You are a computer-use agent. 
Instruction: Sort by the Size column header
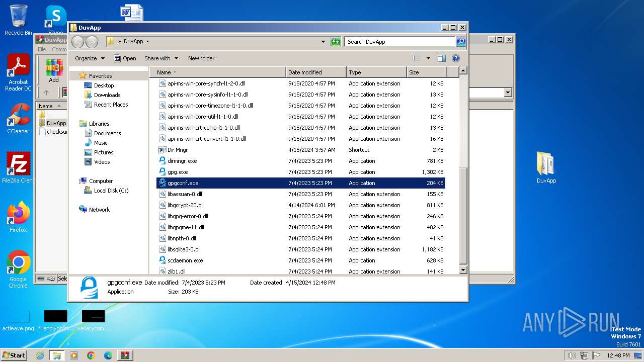[427, 72]
